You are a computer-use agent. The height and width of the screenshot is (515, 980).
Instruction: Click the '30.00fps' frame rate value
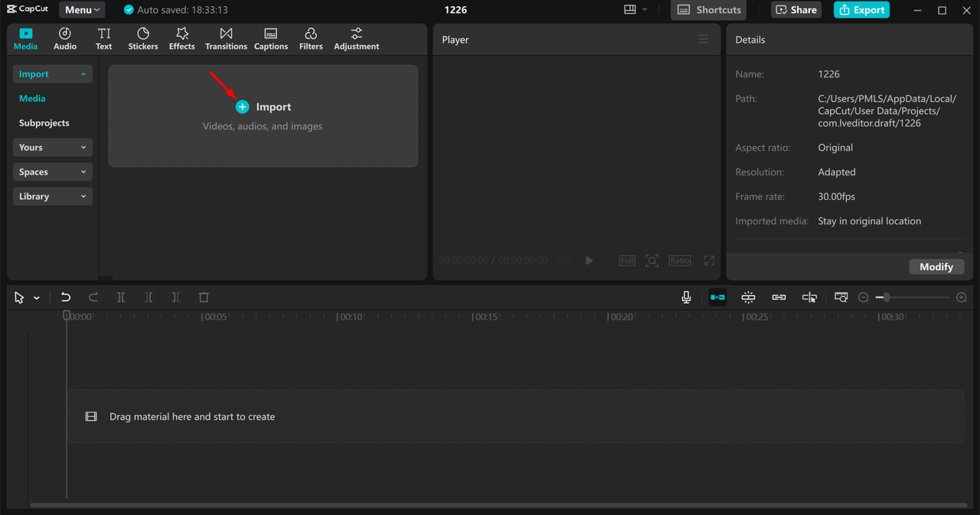837,197
